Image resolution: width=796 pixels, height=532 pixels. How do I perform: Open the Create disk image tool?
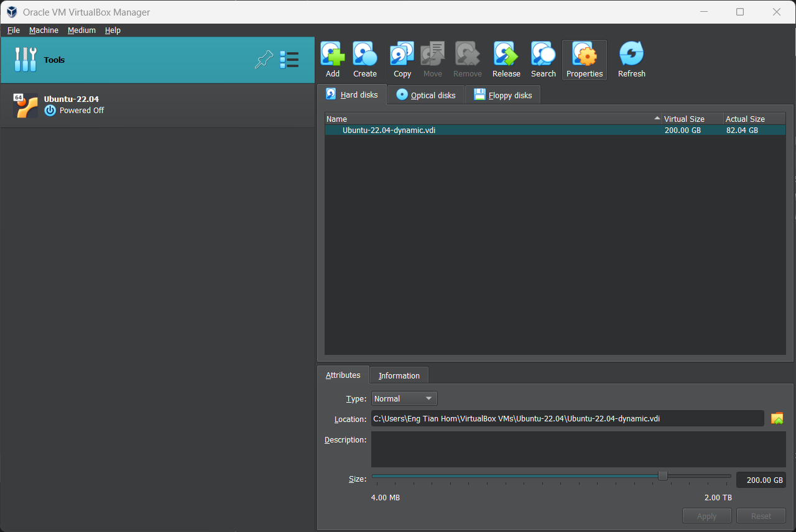pos(365,60)
